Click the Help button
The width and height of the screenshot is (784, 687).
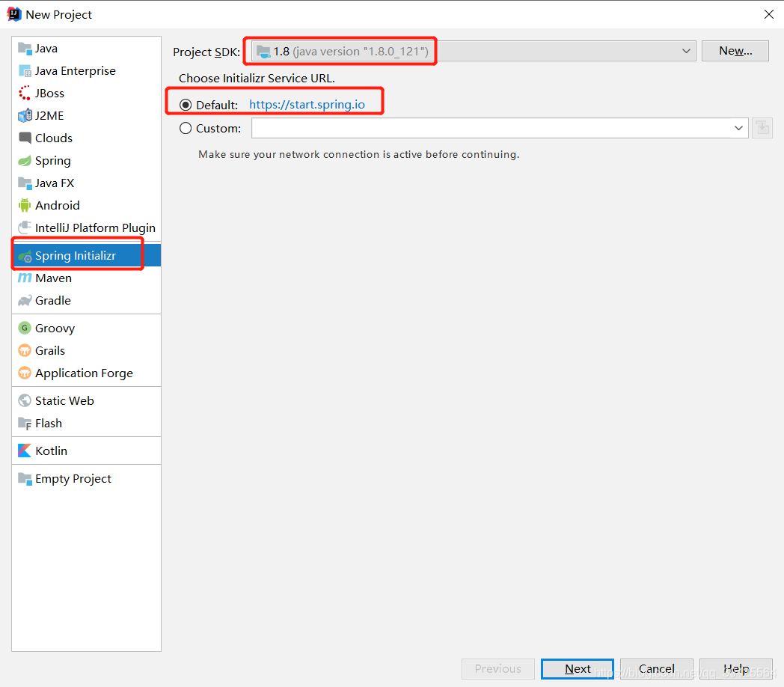pos(736,668)
